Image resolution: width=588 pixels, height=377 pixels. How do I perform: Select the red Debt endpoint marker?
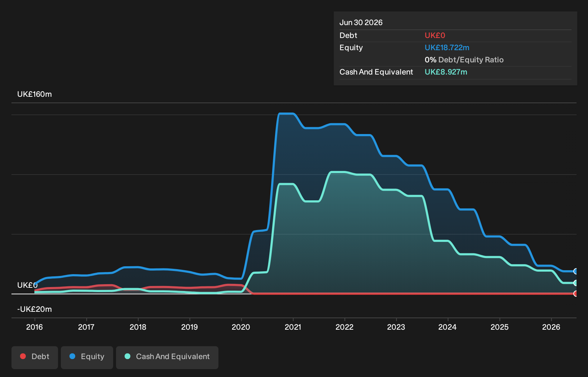pos(575,294)
